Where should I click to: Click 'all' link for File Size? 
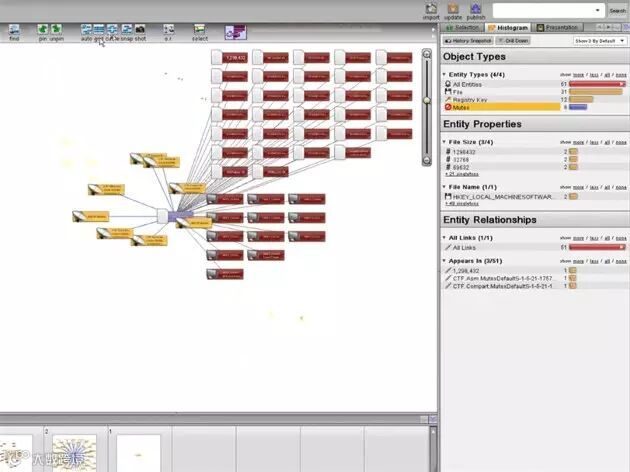[607, 143]
